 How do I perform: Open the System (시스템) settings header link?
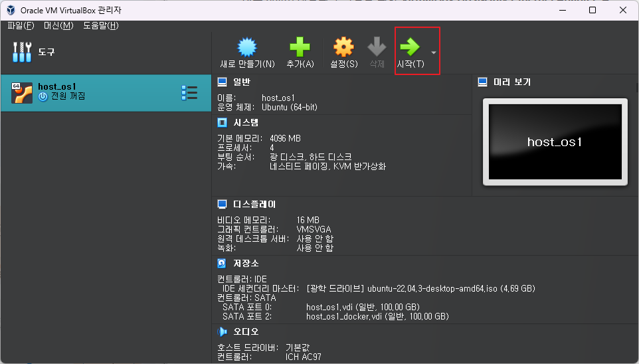click(246, 122)
